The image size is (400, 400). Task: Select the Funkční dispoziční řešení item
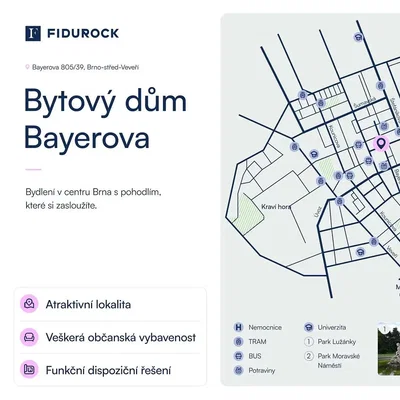(110, 370)
